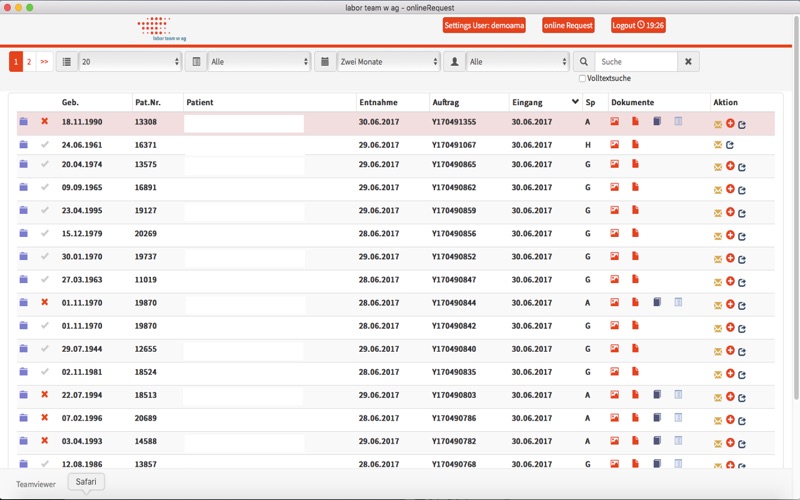This screenshot has height=500, width=800.
Task: Open table view icon for order Y170490782
Action: pyautogui.click(x=678, y=440)
